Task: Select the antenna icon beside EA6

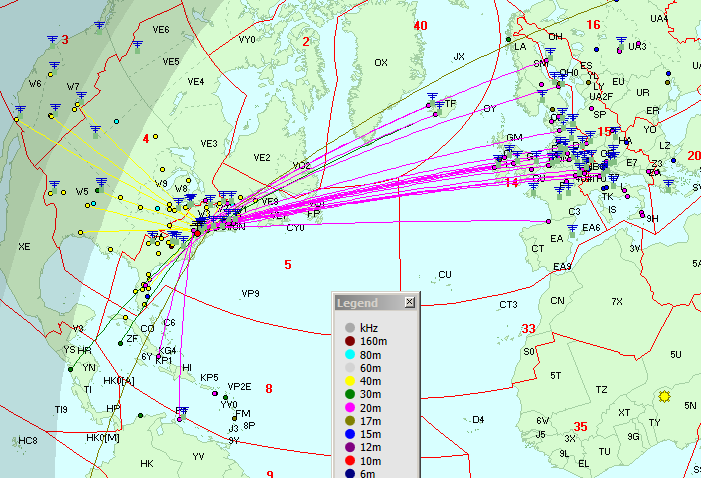Action: click(572, 229)
